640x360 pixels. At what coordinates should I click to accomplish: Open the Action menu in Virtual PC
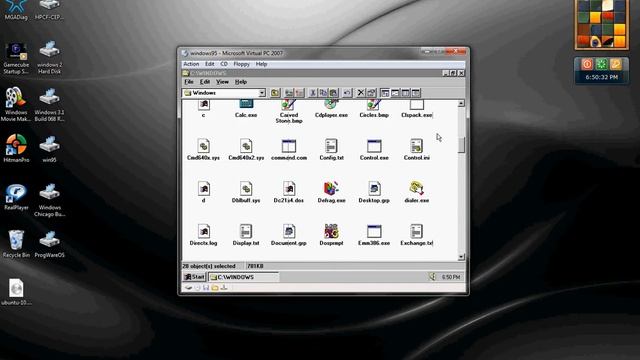[x=191, y=64]
